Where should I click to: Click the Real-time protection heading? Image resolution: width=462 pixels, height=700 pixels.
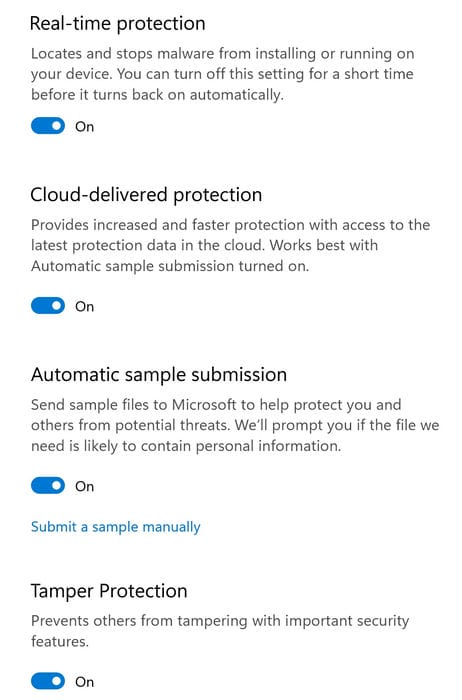(117, 23)
